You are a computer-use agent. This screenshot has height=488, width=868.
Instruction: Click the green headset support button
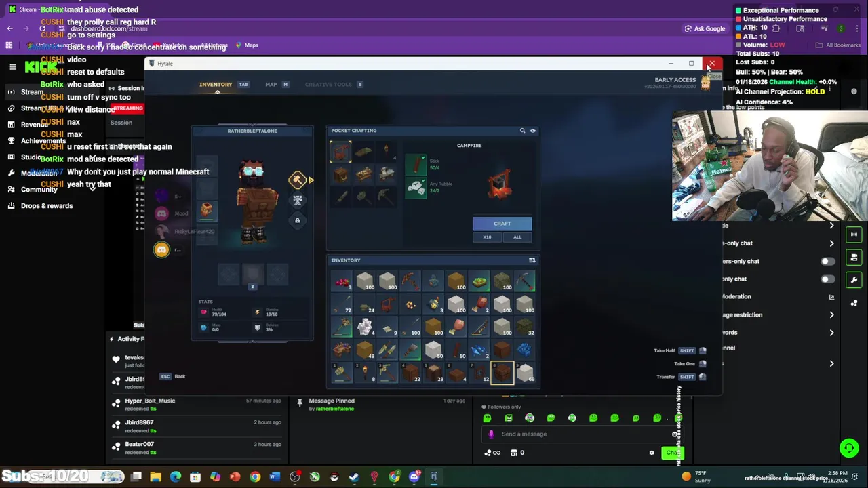pyautogui.click(x=848, y=447)
